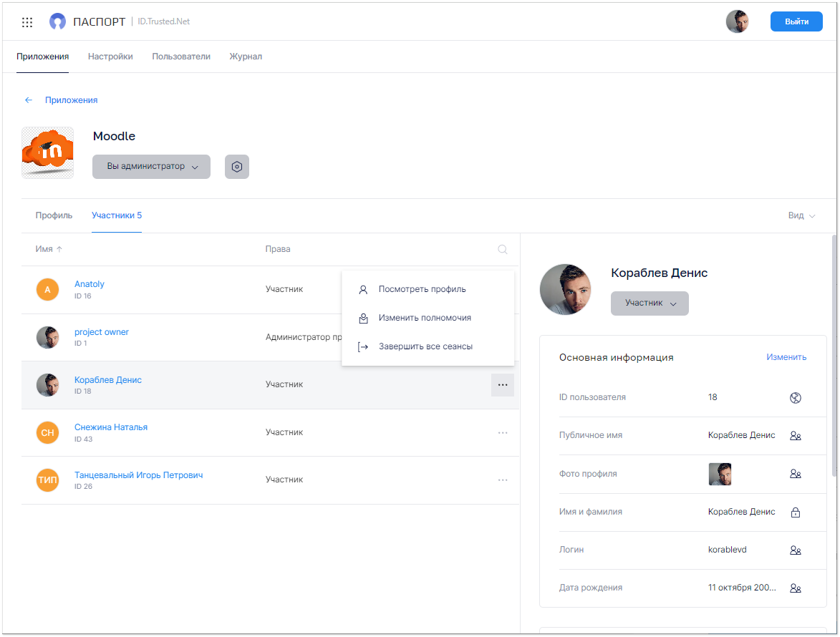Viewport: 840px width, 637px height.
Task: Click the profile panel vertical scrollbar
Action: click(x=834, y=356)
